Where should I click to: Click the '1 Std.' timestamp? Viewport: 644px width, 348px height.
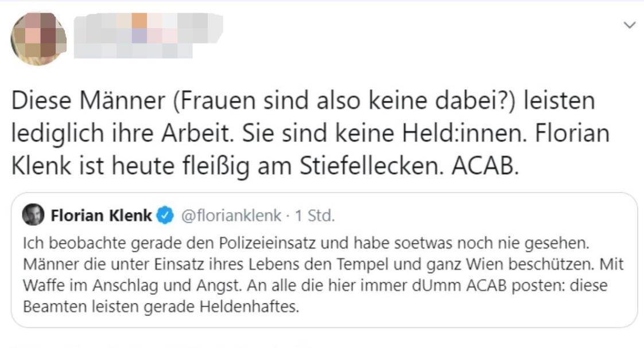[315, 216]
